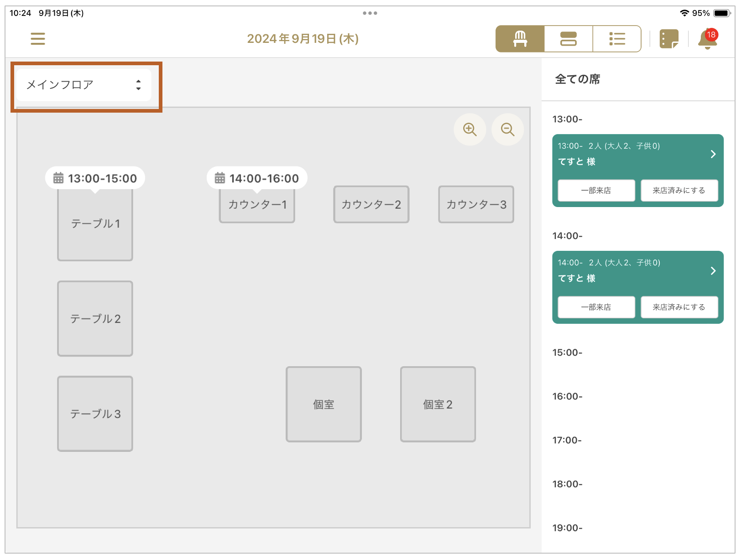Switch to seat floor map view

pyautogui.click(x=520, y=39)
